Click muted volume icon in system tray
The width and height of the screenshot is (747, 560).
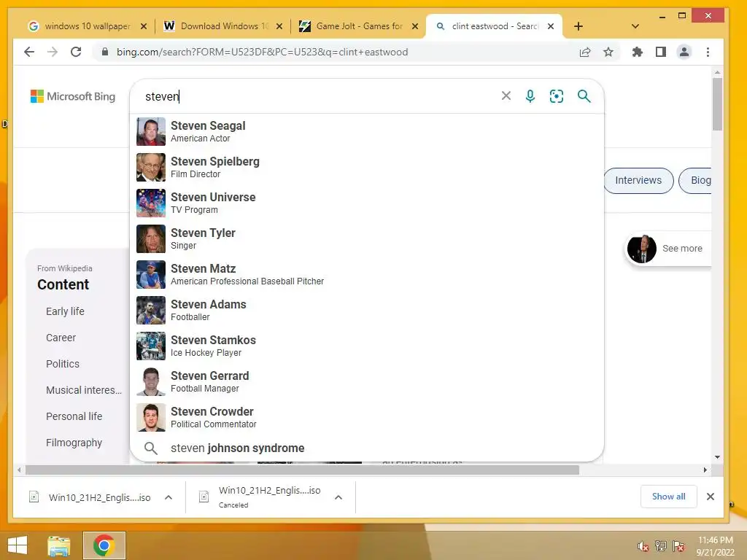[643, 546]
